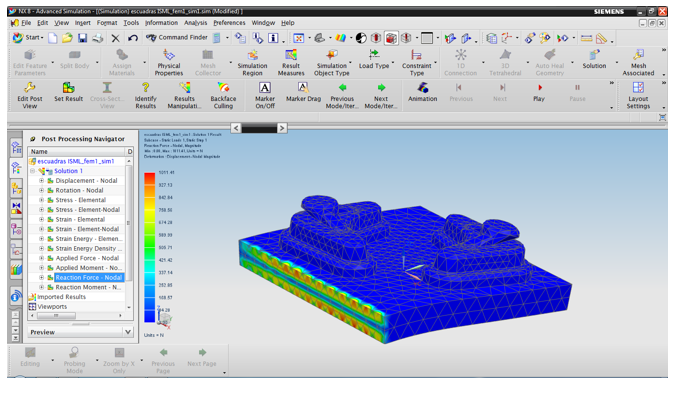Collapse the Solution 1 tree node
This screenshot has width=676, height=398.
coord(32,171)
